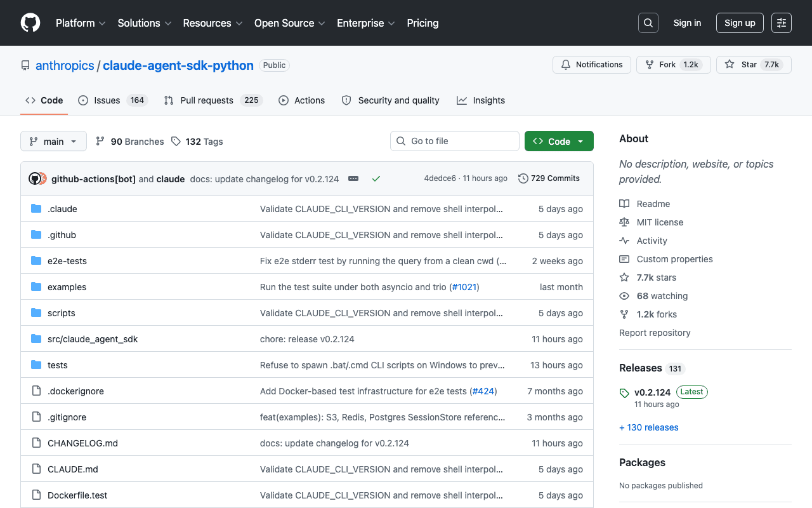Click the v0.2.124 release tag icon
The width and height of the screenshot is (812, 508).
[624, 393]
